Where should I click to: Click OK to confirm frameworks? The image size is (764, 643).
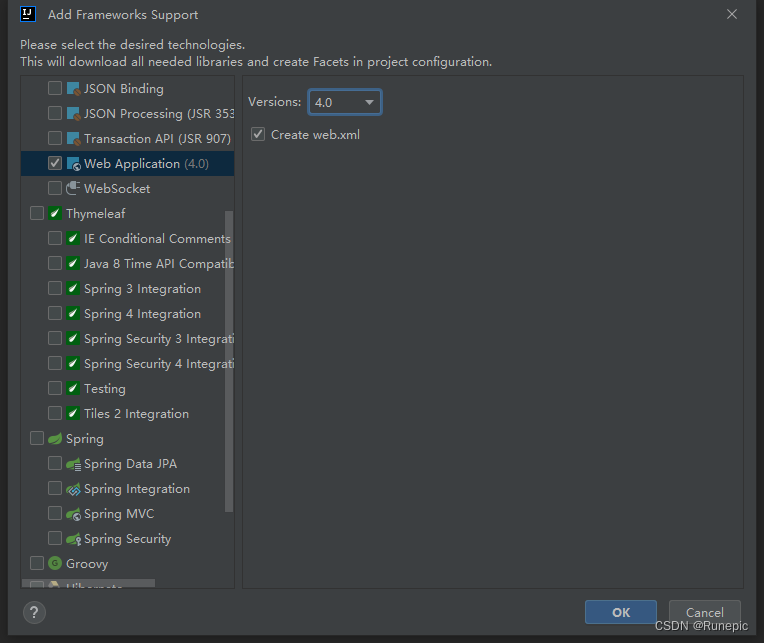tap(620, 612)
